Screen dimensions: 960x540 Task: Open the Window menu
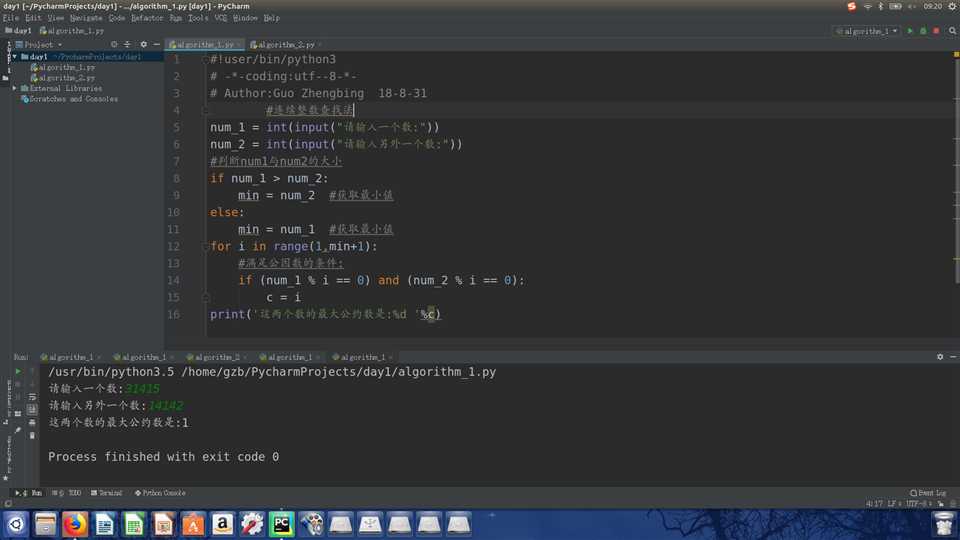click(245, 18)
